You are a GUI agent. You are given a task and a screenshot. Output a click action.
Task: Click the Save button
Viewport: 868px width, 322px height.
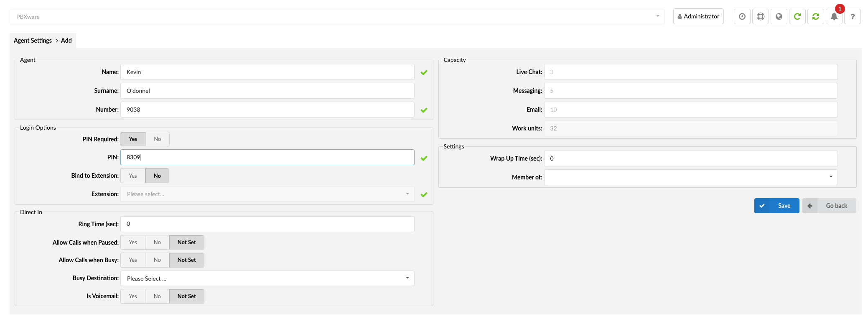point(776,206)
